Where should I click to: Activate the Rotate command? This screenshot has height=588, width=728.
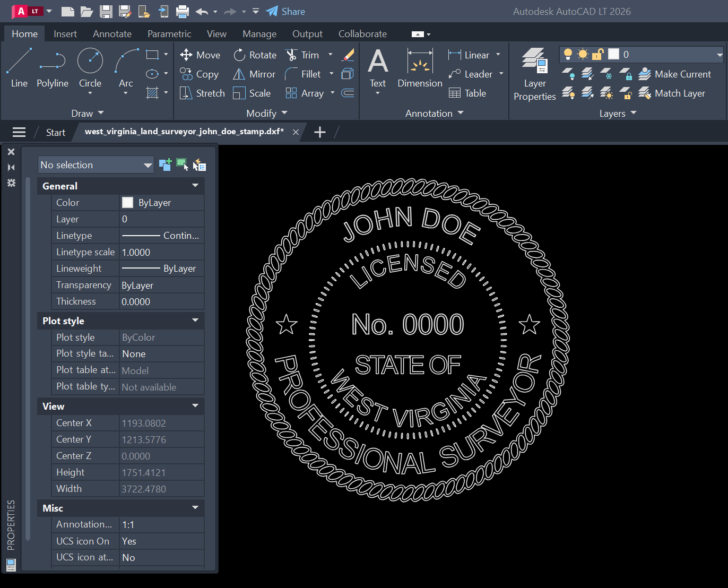coord(255,55)
